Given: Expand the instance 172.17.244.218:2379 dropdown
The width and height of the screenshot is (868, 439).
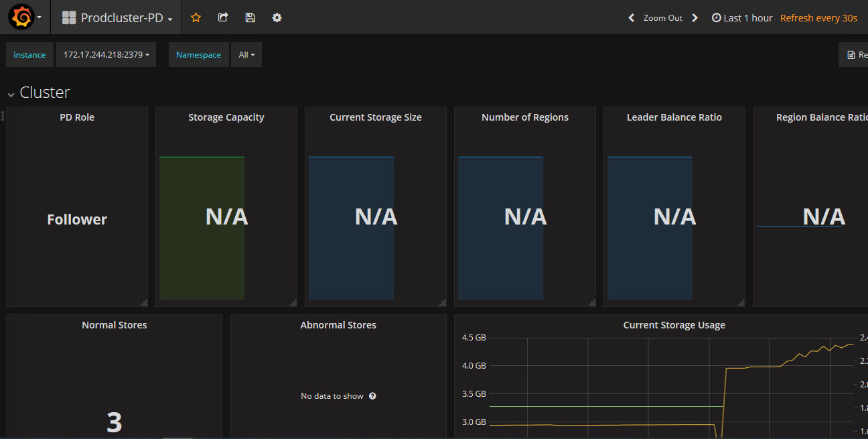Looking at the screenshot, I should click(x=106, y=55).
